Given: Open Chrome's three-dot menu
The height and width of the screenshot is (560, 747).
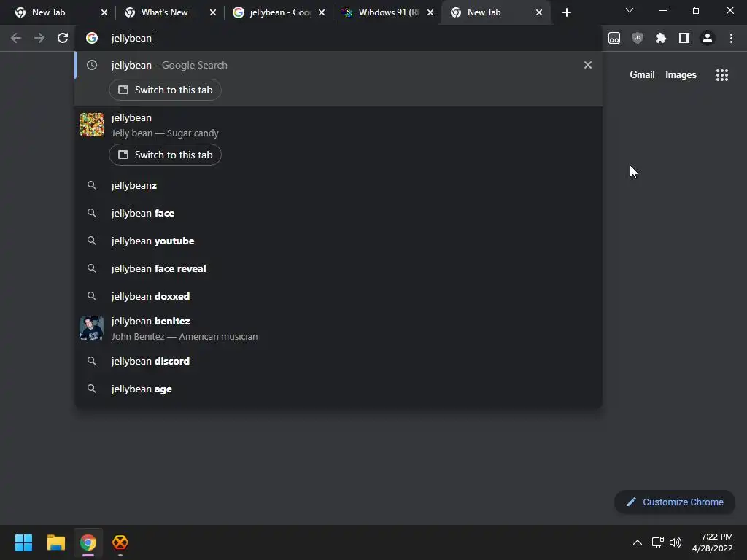Looking at the screenshot, I should 731,38.
